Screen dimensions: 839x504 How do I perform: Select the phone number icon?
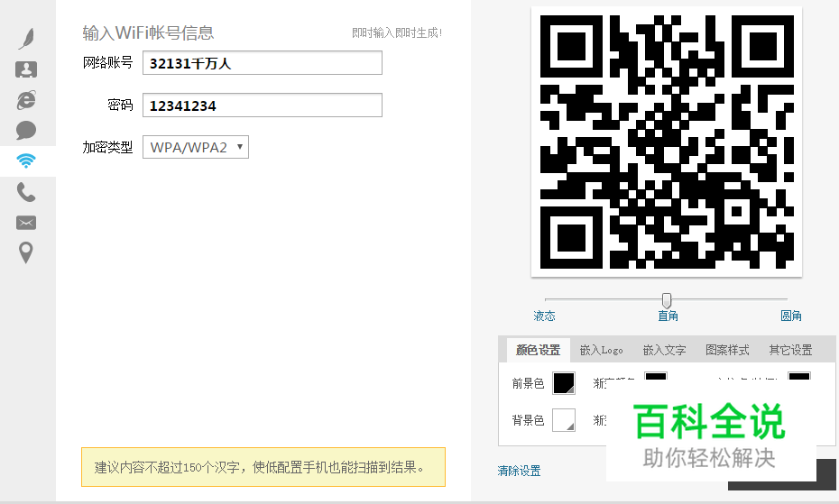point(26,191)
